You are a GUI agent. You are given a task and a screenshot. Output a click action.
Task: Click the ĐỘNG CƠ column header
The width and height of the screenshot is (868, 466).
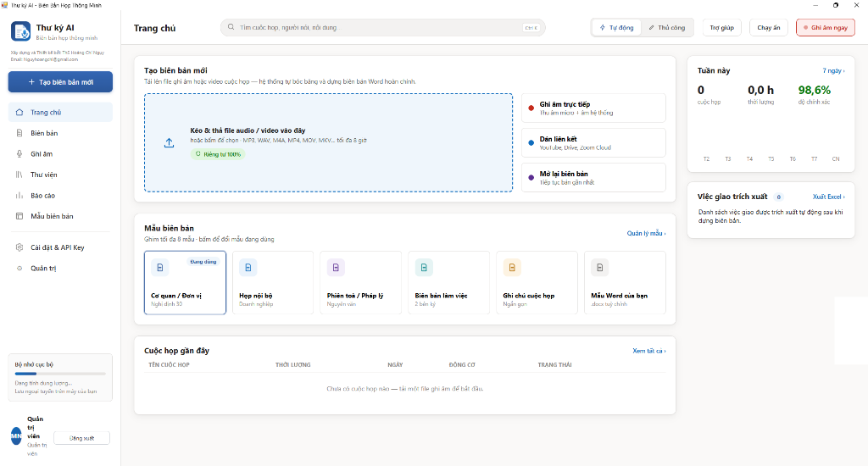coord(462,364)
